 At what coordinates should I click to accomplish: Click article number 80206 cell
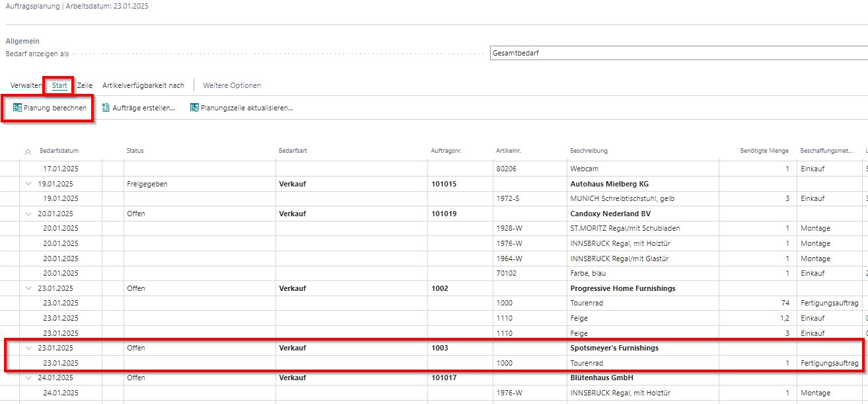pos(506,169)
